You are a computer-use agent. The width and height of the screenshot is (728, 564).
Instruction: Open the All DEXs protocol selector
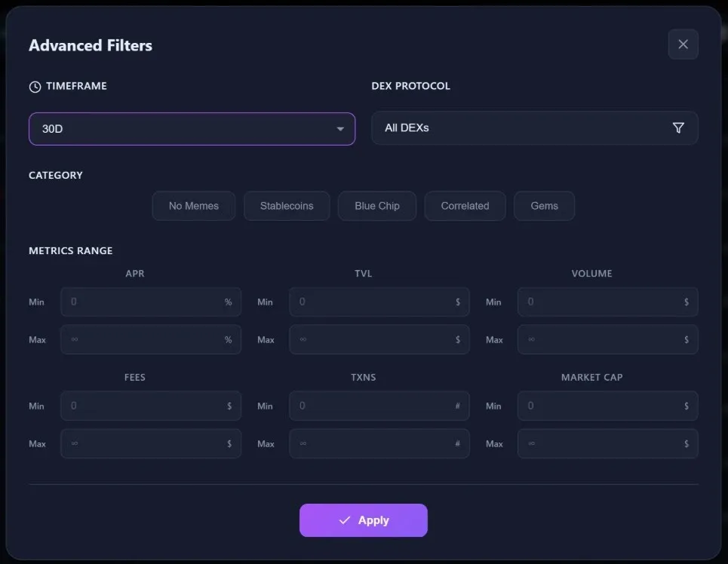coord(534,128)
